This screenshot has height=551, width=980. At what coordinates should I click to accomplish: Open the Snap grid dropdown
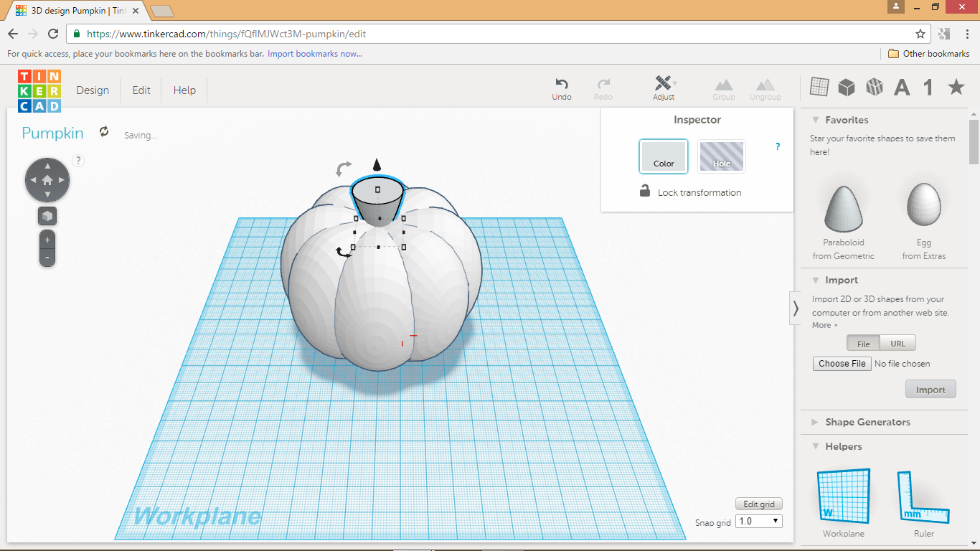758,521
